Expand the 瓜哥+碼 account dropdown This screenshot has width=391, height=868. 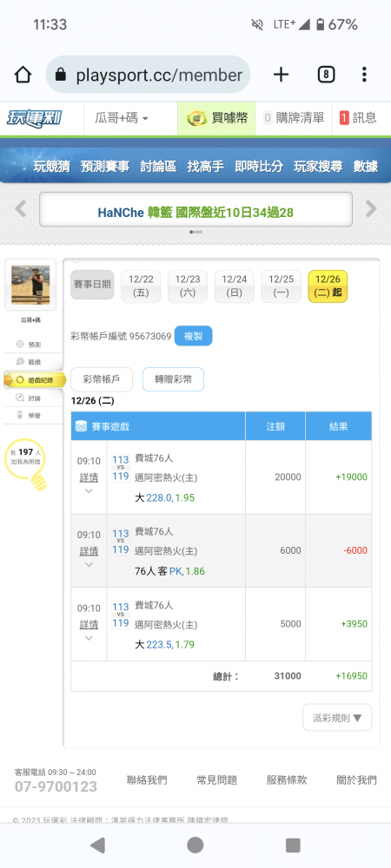pyautogui.click(x=122, y=118)
